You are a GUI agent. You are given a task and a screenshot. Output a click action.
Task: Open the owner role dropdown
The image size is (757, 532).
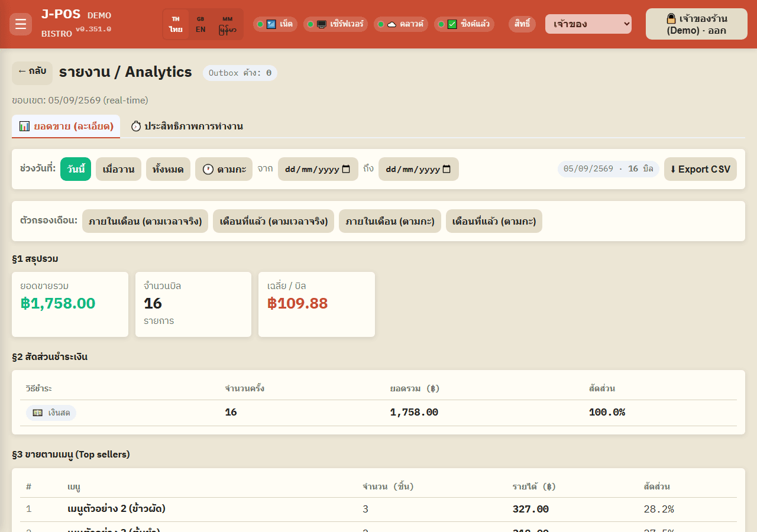(588, 24)
